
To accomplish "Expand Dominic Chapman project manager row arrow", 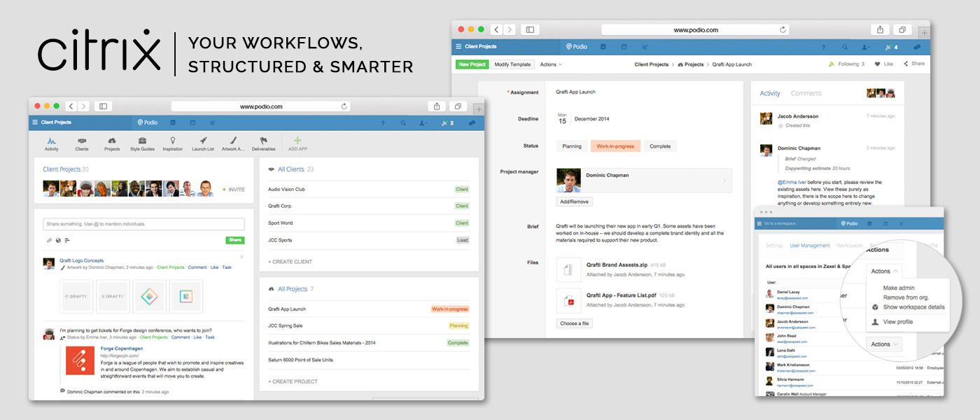I will coord(724,181).
